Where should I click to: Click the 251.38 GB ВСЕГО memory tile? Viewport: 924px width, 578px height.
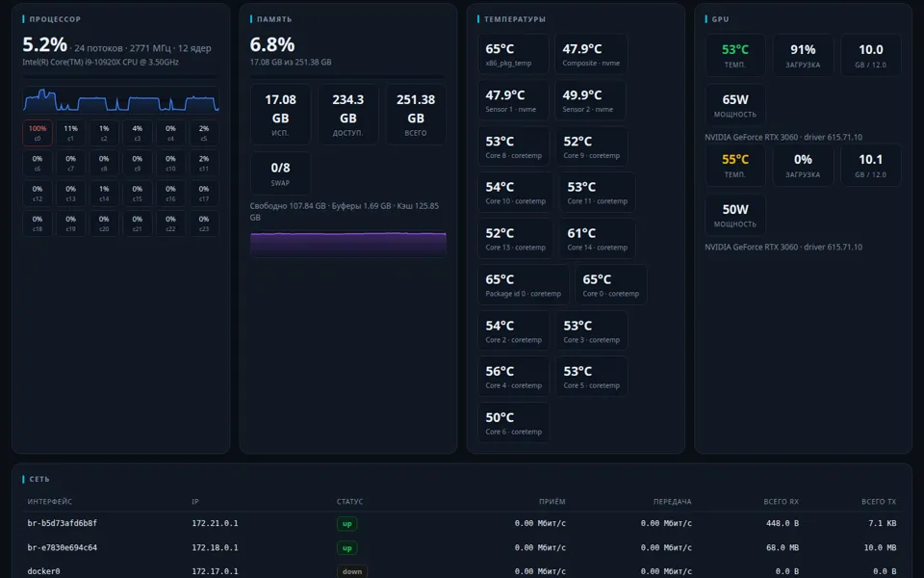coord(416,115)
